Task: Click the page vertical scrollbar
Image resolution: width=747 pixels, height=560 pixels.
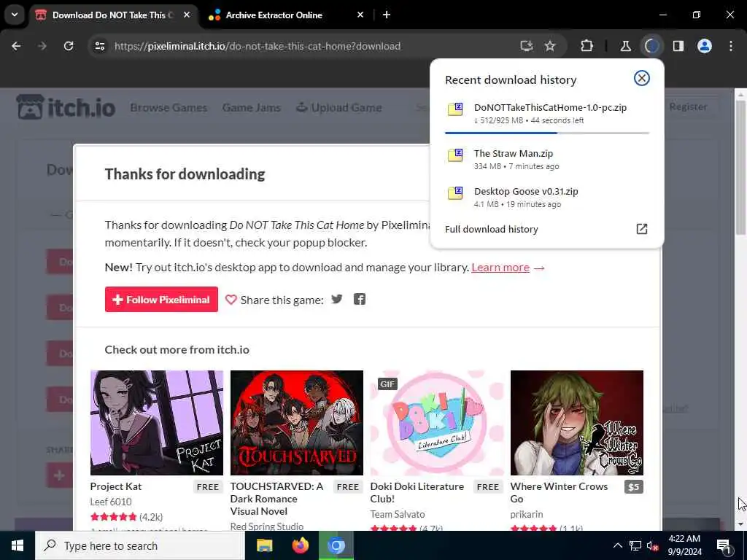Action: 740,168
